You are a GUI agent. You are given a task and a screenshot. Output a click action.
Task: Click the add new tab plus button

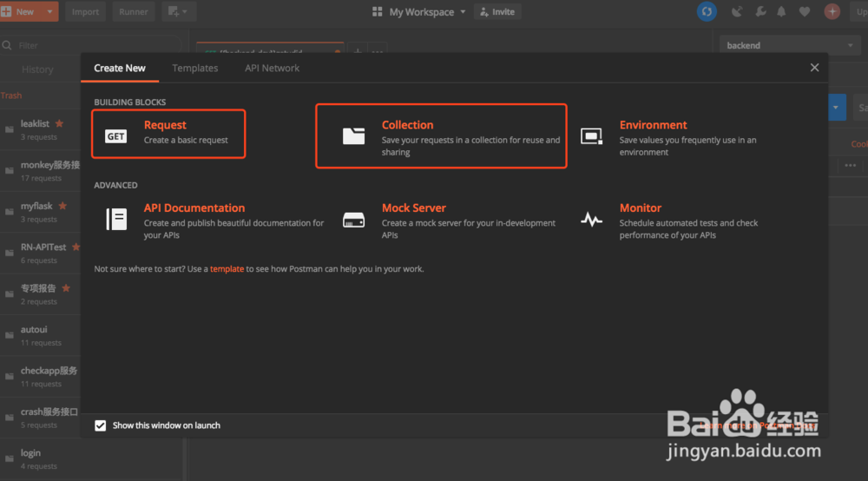tap(358, 51)
